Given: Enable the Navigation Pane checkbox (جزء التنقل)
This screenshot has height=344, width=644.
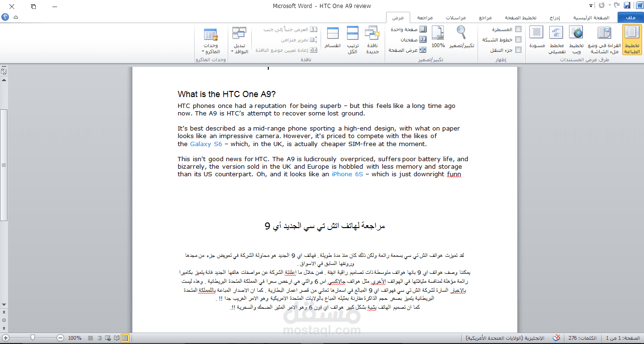Looking at the screenshot, I should tap(519, 50).
